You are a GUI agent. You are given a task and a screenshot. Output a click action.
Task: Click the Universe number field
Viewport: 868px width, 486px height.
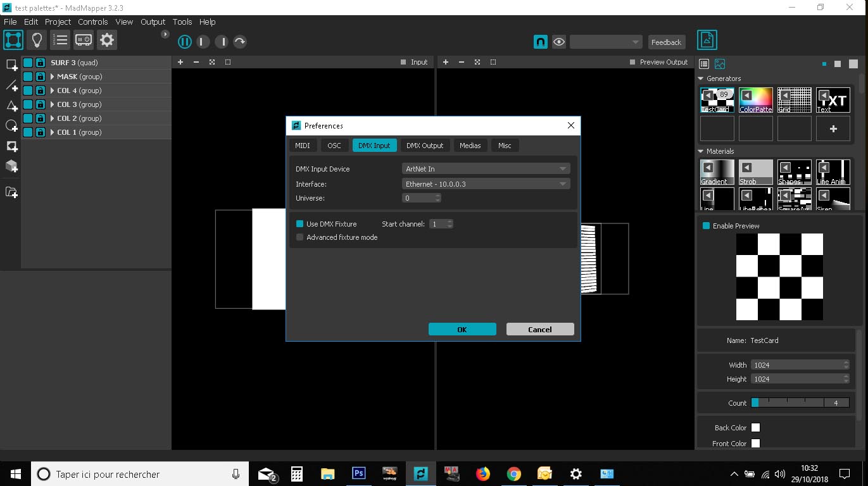coord(422,198)
